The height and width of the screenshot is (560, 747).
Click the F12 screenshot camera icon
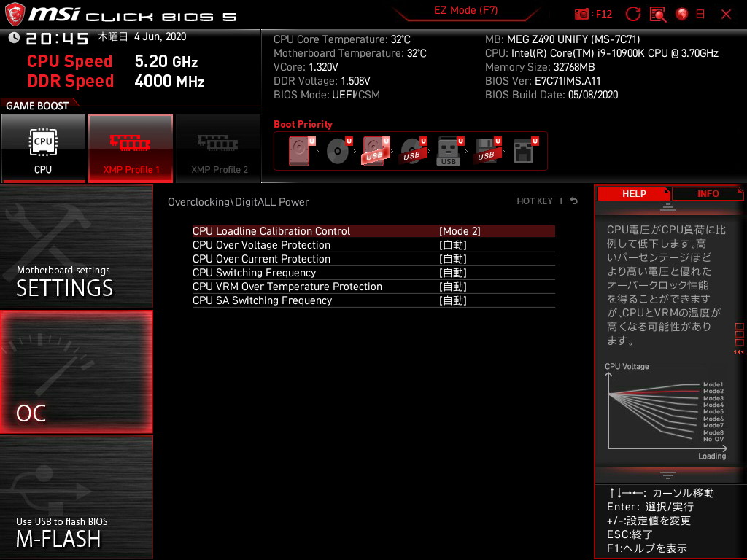(581, 15)
